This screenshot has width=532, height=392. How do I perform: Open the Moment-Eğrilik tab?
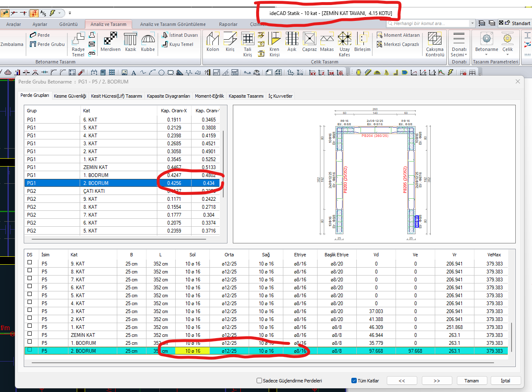[209, 96]
